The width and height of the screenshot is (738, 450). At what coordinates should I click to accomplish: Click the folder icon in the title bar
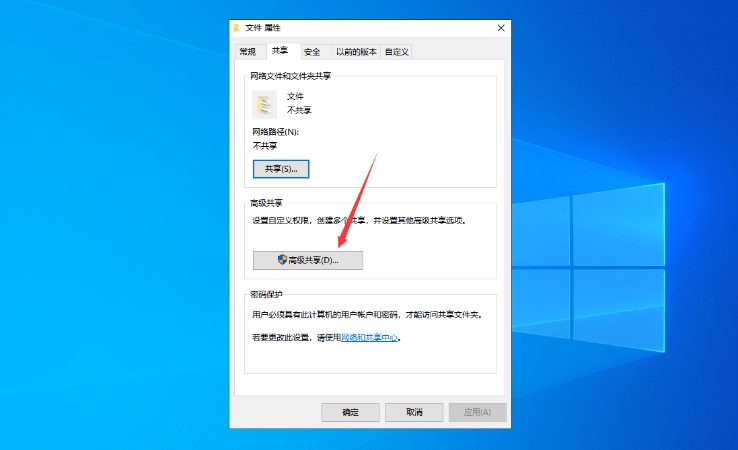[236, 28]
